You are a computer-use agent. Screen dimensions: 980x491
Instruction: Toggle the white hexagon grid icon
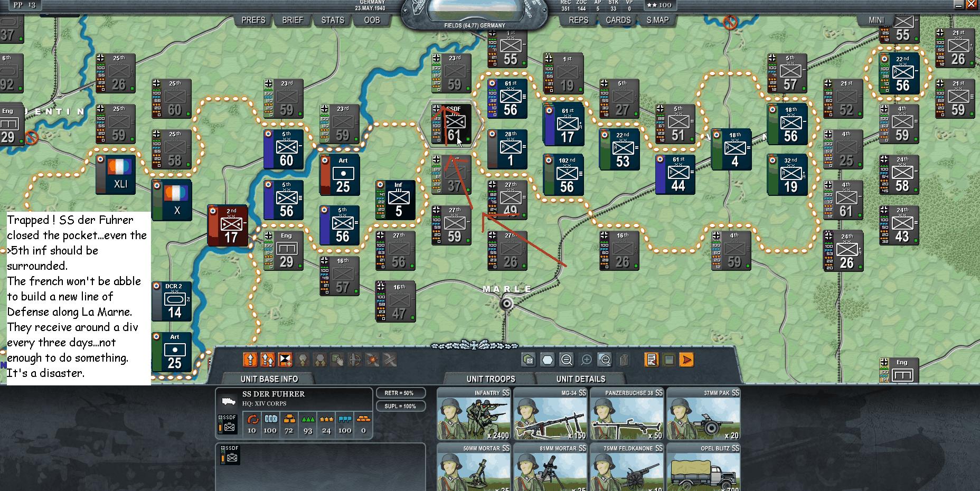coord(548,360)
